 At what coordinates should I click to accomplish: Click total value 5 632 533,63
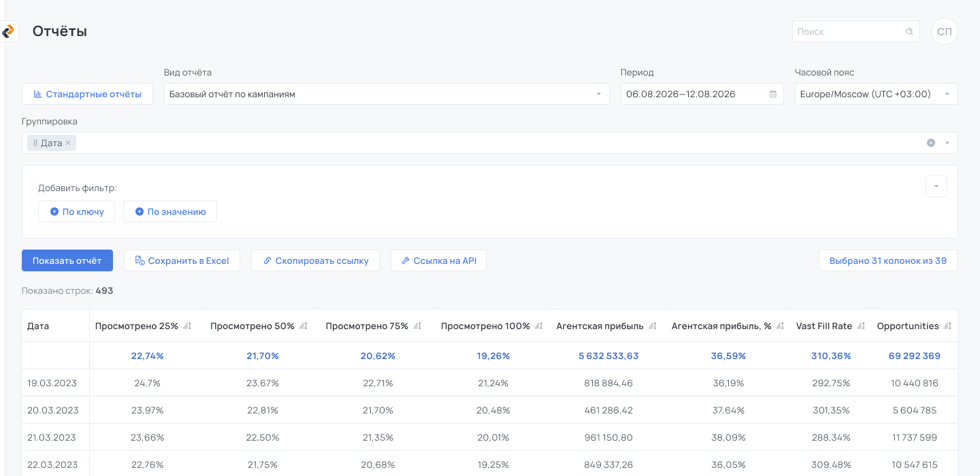coord(608,356)
